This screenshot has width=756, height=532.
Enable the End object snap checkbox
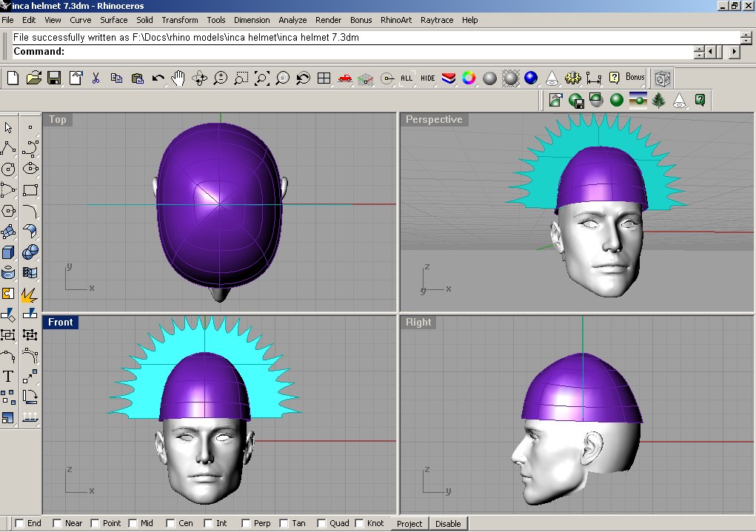[19, 523]
